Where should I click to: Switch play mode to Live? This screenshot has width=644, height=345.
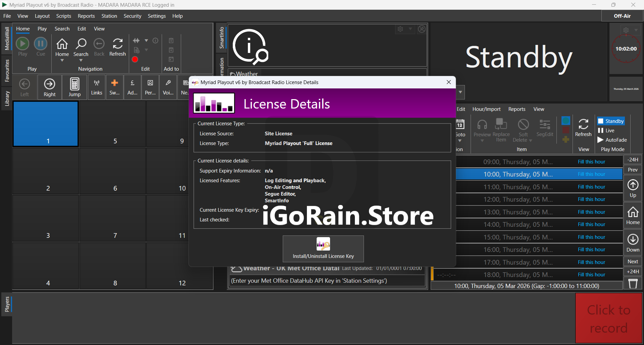click(x=606, y=131)
